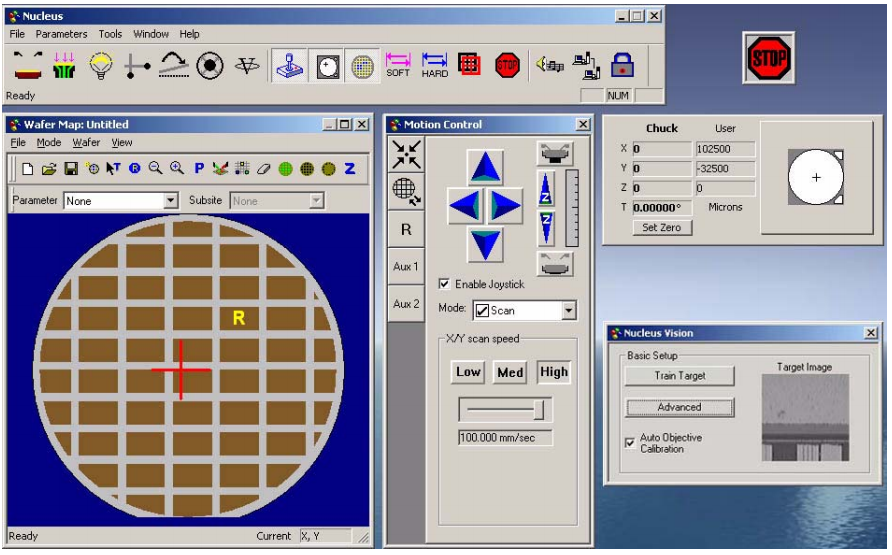Open the Parameter dropdown
Image resolution: width=892 pixels, height=555 pixels.
tap(170, 201)
